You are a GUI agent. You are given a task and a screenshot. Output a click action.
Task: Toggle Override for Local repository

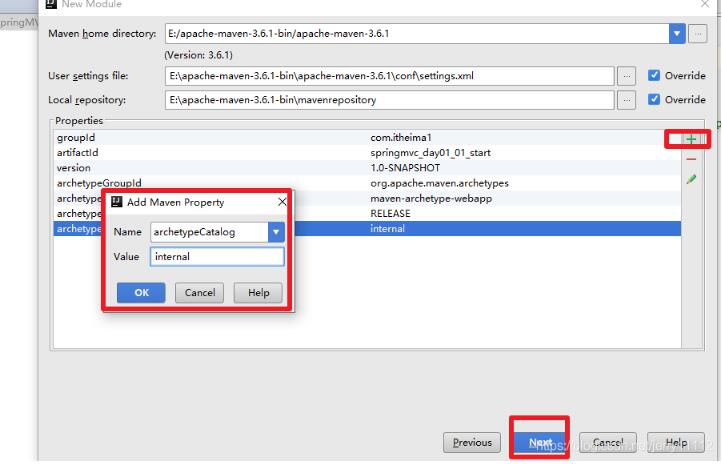[x=653, y=99]
